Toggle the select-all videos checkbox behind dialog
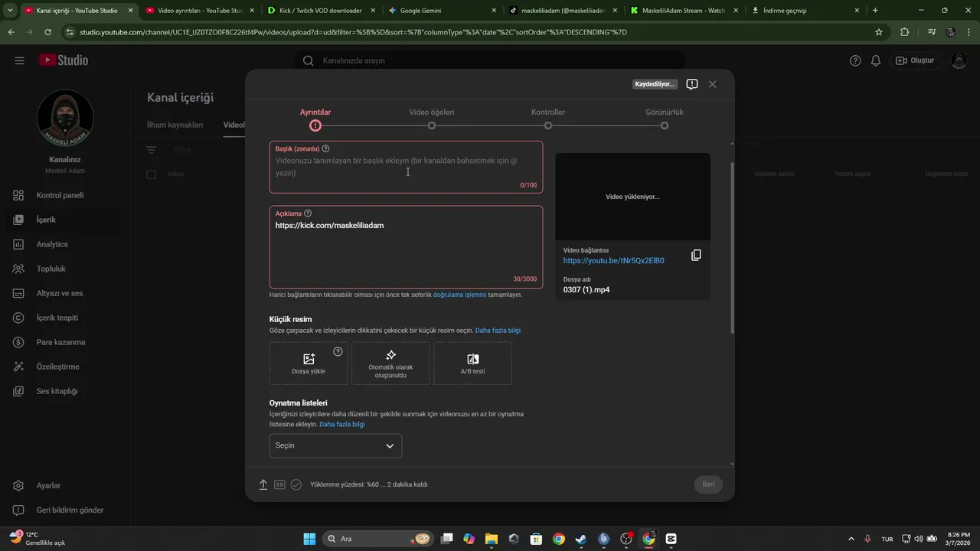The width and height of the screenshot is (980, 551). pos(151,174)
